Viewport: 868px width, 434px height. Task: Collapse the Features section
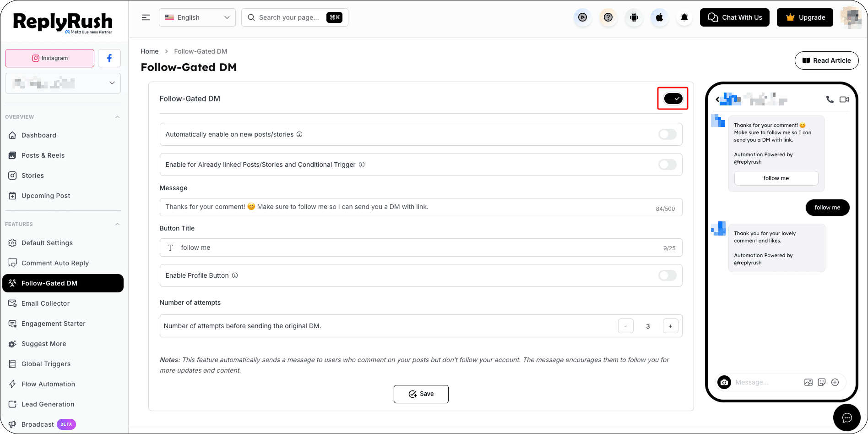[x=118, y=224]
